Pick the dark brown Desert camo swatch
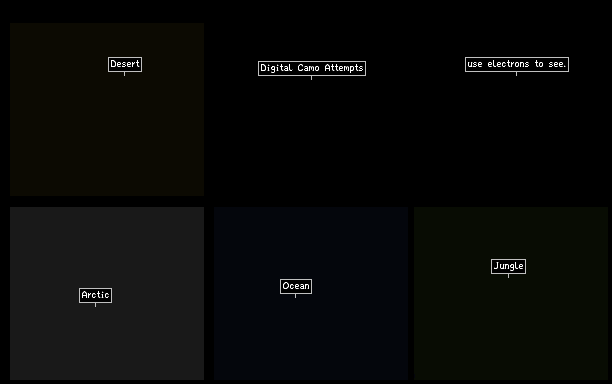612x384 pixels. (x=107, y=109)
